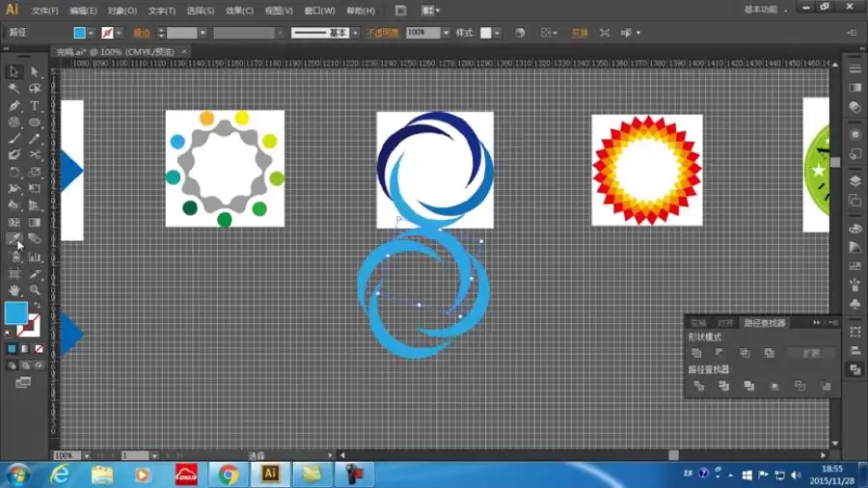Click Divide in Pathfinder bottom row

point(698,386)
